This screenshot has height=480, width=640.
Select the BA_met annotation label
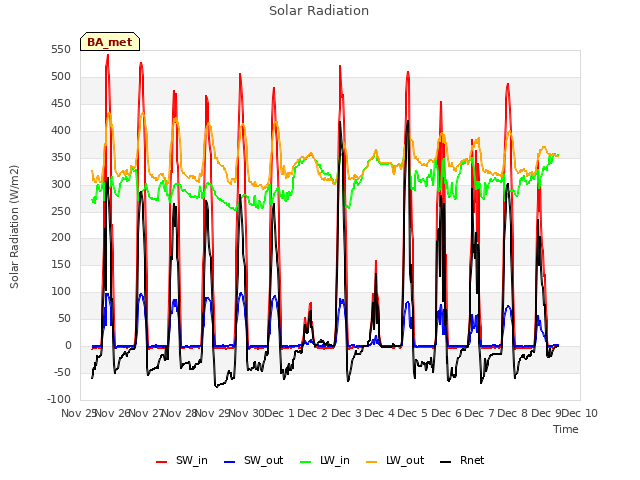[110, 42]
